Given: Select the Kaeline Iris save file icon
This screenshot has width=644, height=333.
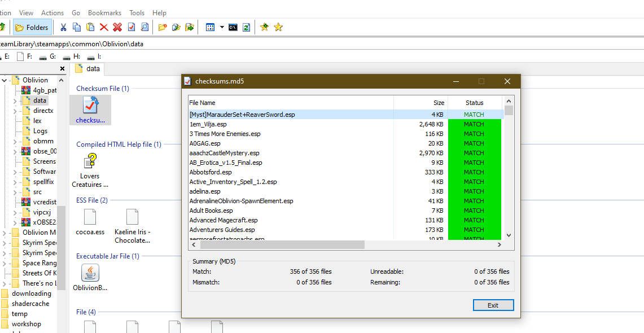Looking at the screenshot, I should tap(132, 217).
